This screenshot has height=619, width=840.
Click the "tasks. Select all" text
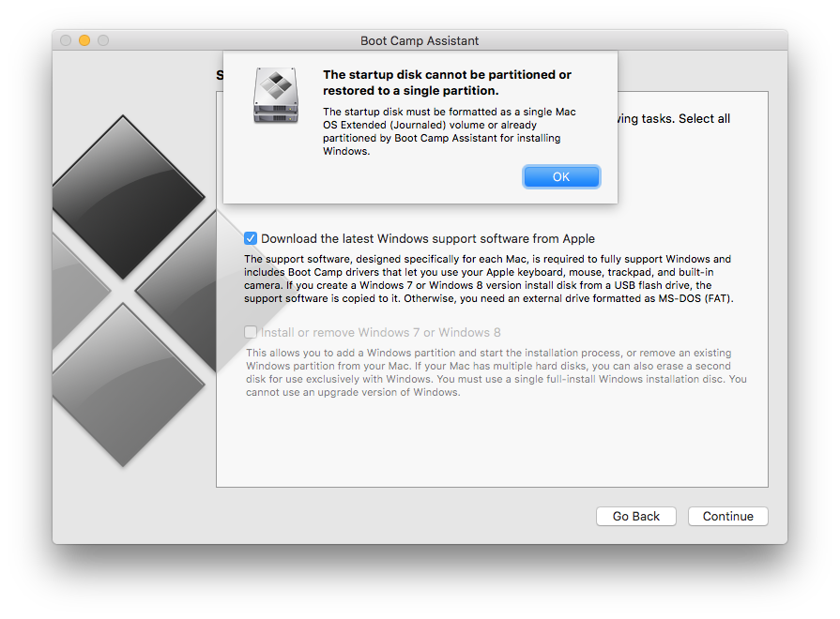[686, 118]
